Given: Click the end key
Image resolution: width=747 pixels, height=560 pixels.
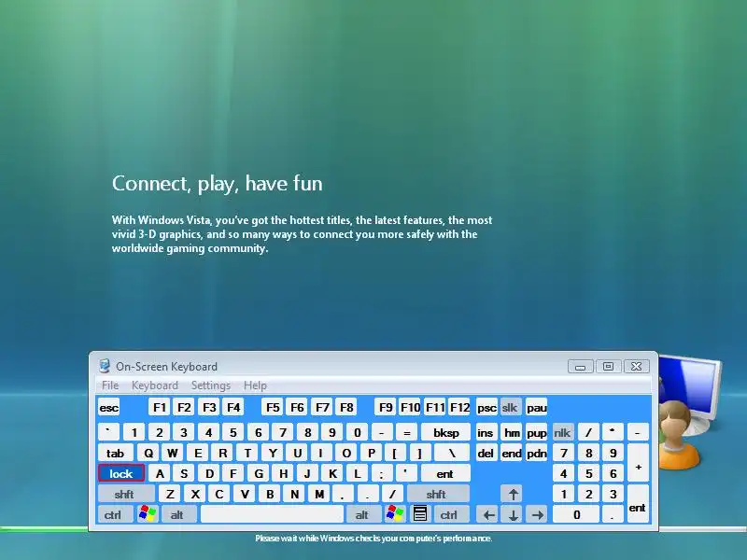Looking at the screenshot, I should pyautogui.click(x=512, y=453).
